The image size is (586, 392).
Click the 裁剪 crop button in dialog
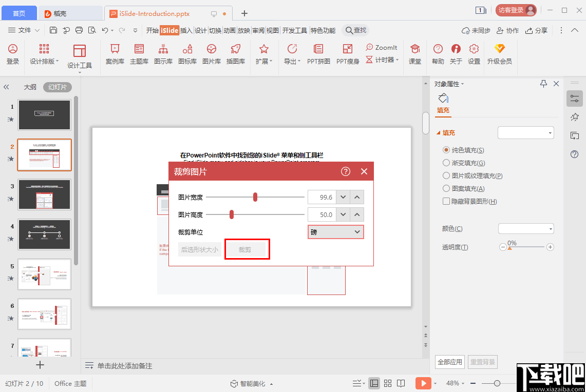tap(247, 249)
